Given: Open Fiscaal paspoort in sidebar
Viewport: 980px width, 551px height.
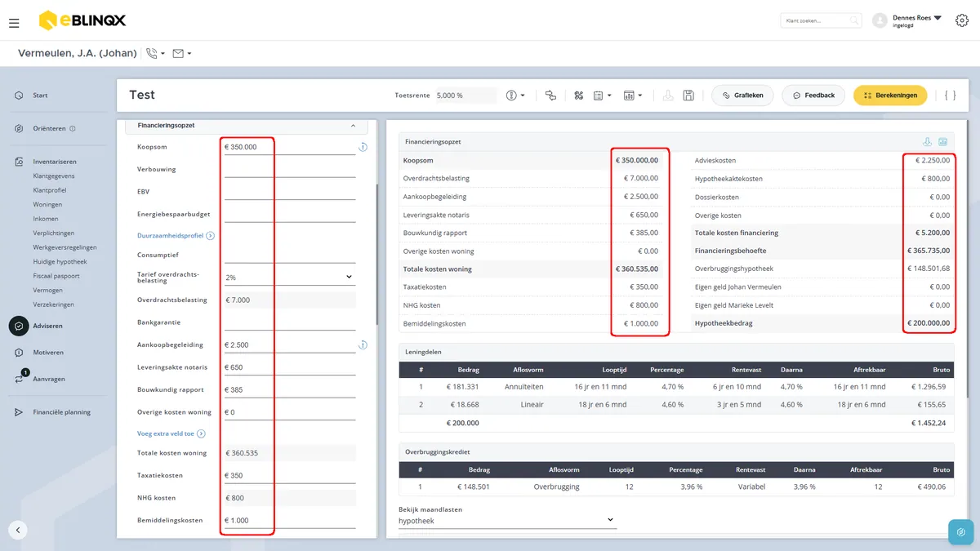Looking at the screenshot, I should (x=56, y=276).
